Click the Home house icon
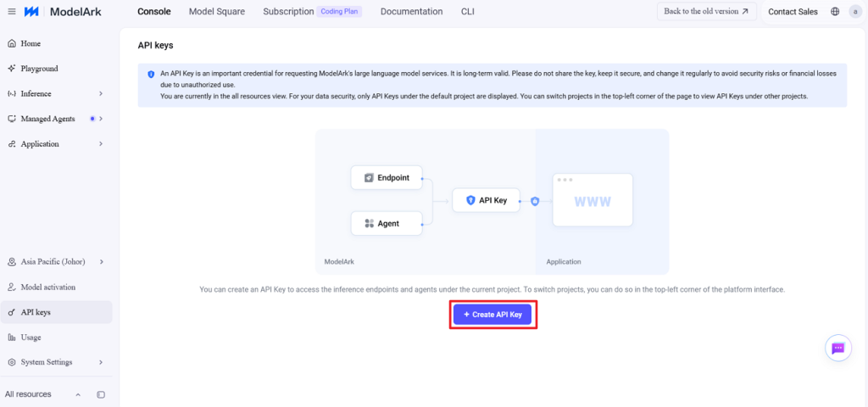This screenshot has width=868, height=407. coord(12,44)
